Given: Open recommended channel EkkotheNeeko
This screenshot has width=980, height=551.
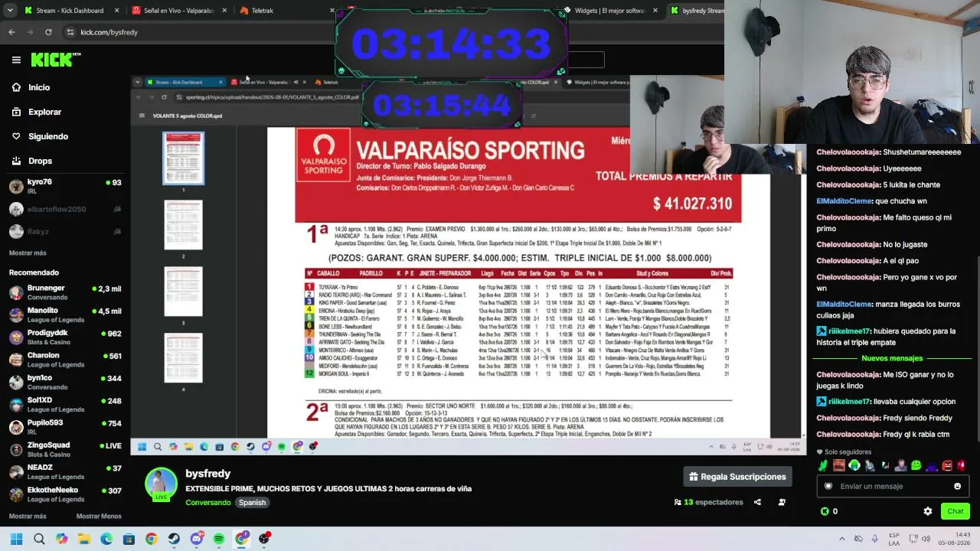Looking at the screenshot, I should pos(64,494).
